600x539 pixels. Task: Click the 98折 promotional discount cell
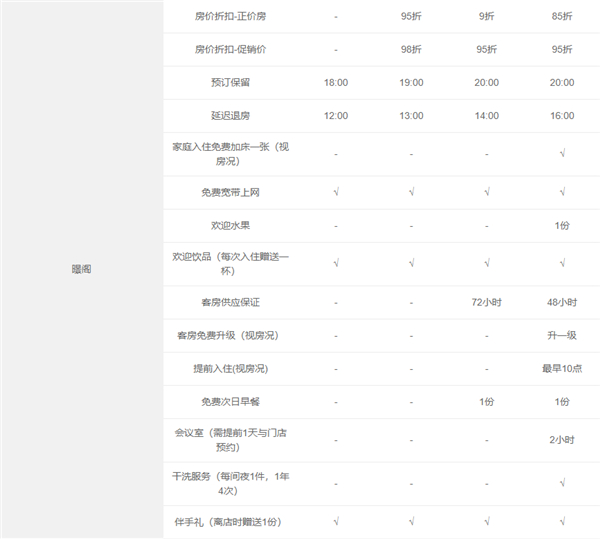(x=411, y=49)
